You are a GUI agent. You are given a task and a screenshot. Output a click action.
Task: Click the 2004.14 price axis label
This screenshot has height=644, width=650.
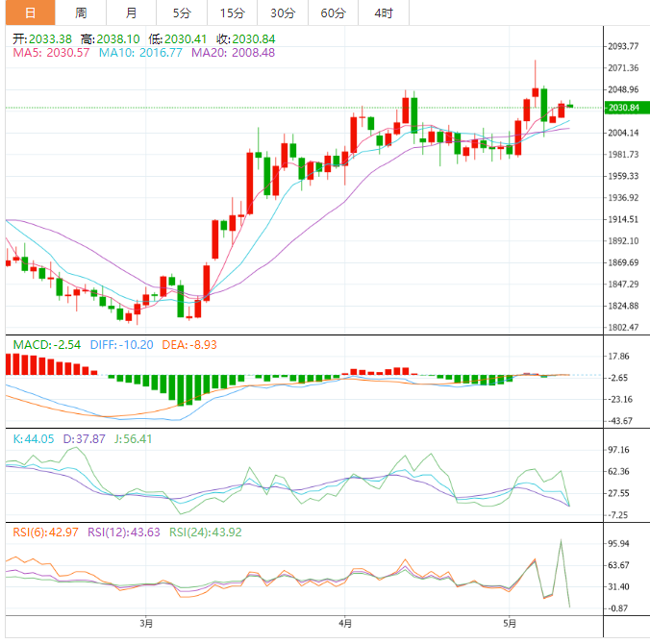(x=623, y=133)
